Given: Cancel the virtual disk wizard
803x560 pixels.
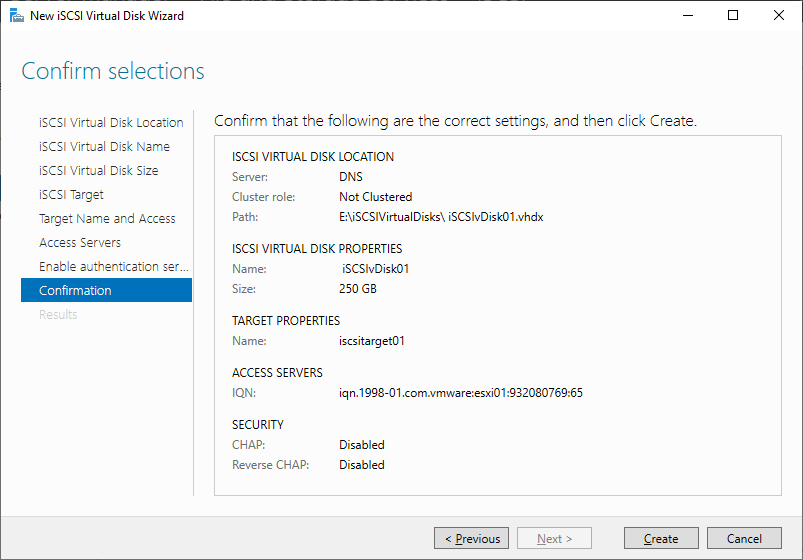Looking at the screenshot, I should click(744, 538).
